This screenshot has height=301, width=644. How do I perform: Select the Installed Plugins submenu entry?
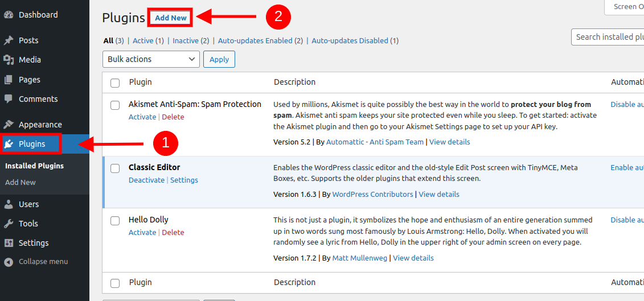pyautogui.click(x=35, y=166)
